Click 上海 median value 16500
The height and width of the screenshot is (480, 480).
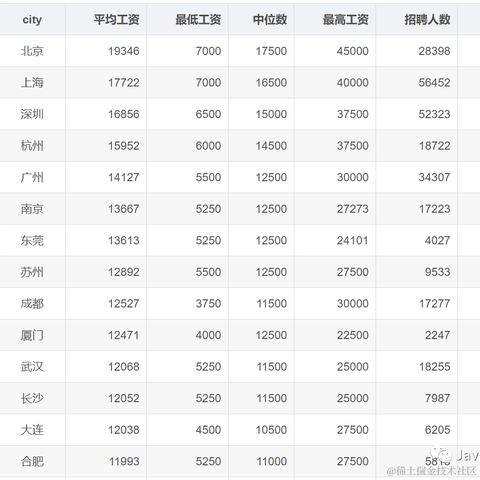click(271, 83)
